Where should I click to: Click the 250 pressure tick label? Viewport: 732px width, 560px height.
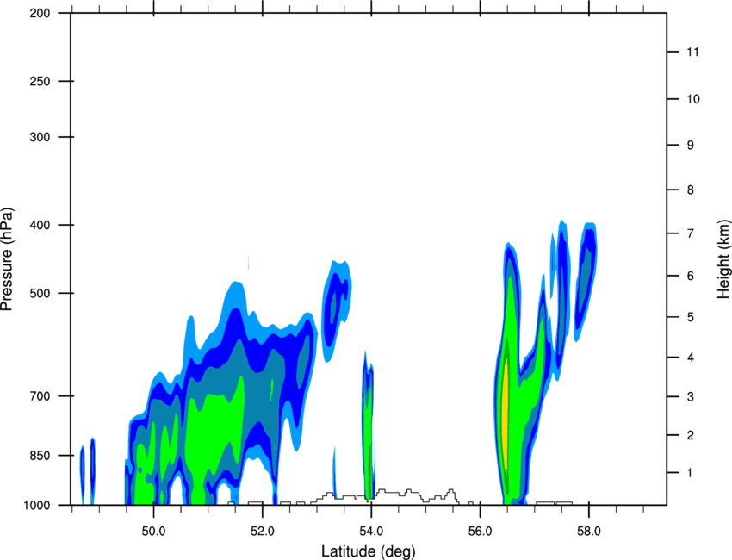[x=40, y=81]
